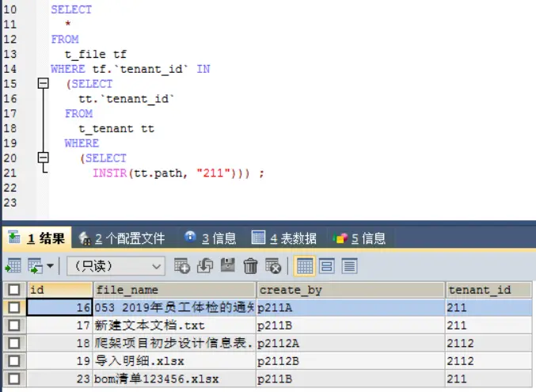Open the arrow beside the export options icon
The width and height of the screenshot is (536, 392).
pyautogui.click(x=50, y=266)
